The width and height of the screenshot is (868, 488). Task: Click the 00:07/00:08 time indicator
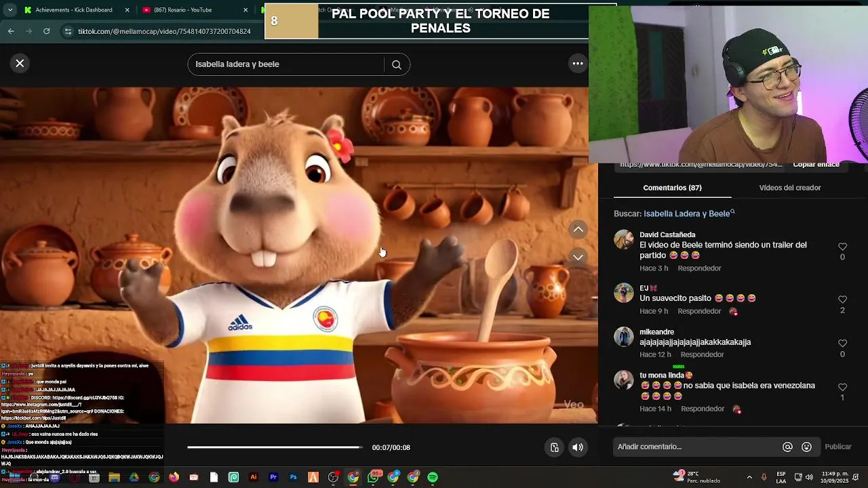coord(391,447)
